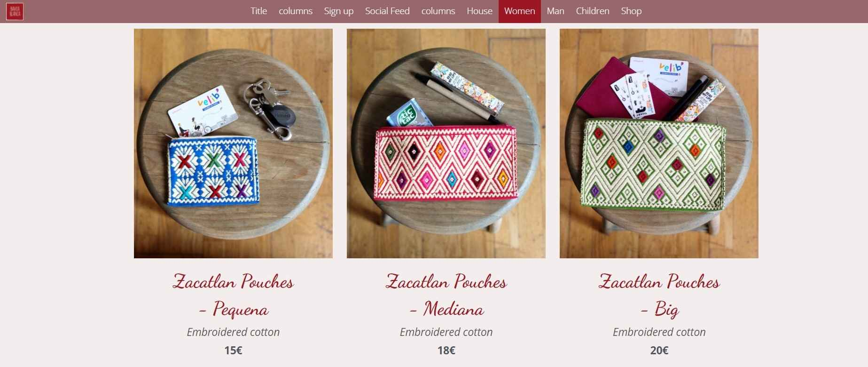This screenshot has width=868, height=367.
Task: Click Zacatlan Pouches – Mediana title
Action: (x=446, y=295)
